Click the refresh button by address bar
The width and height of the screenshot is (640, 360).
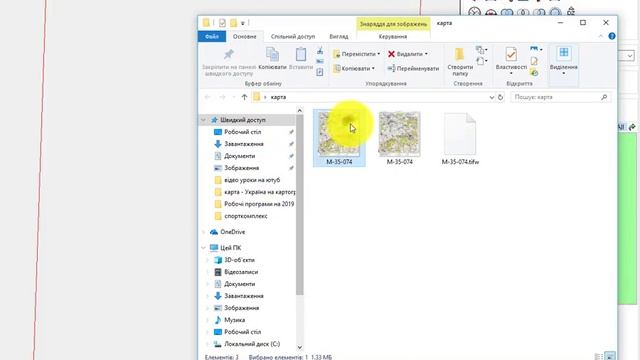[x=500, y=97]
